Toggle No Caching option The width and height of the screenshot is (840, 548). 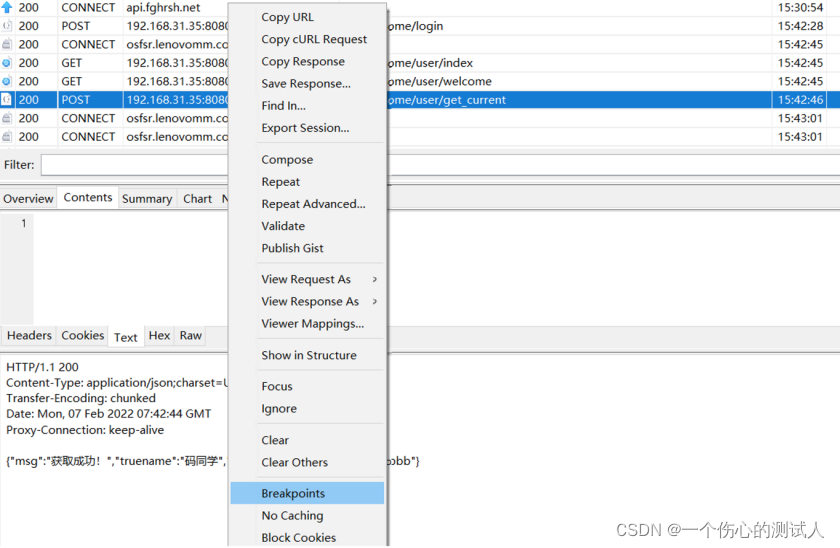pos(292,515)
